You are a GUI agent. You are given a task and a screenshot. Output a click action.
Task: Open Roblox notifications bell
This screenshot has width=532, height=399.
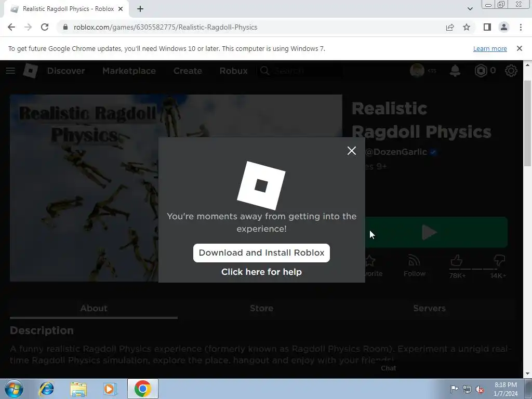[455, 71]
